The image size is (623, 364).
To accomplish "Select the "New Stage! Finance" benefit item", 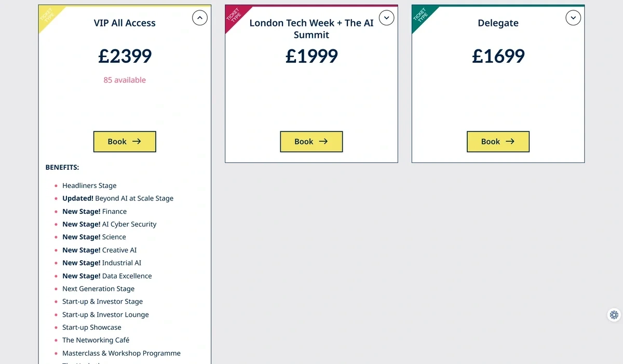I will (x=94, y=211).
